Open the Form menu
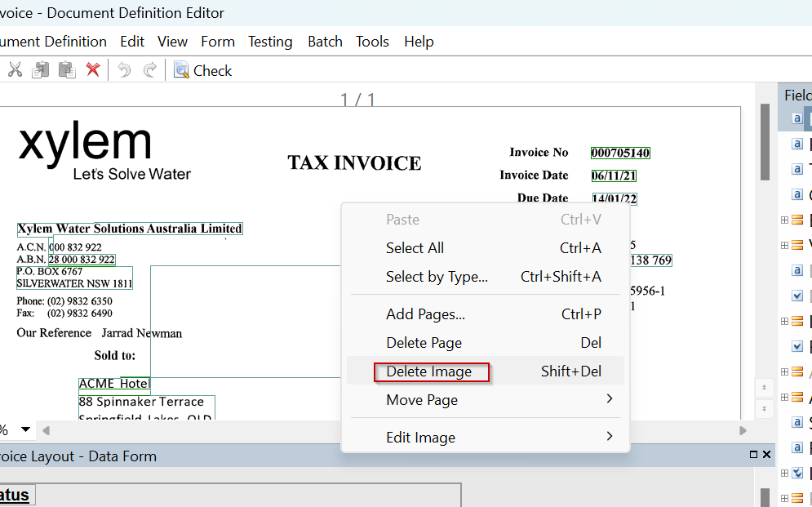Screen dimensions: 812x507 218,42
